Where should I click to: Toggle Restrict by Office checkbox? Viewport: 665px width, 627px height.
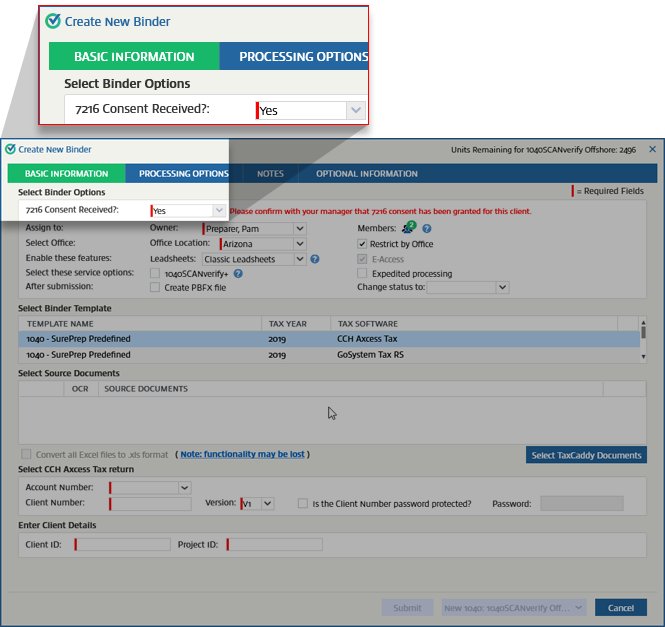click(x=362, y=244)
